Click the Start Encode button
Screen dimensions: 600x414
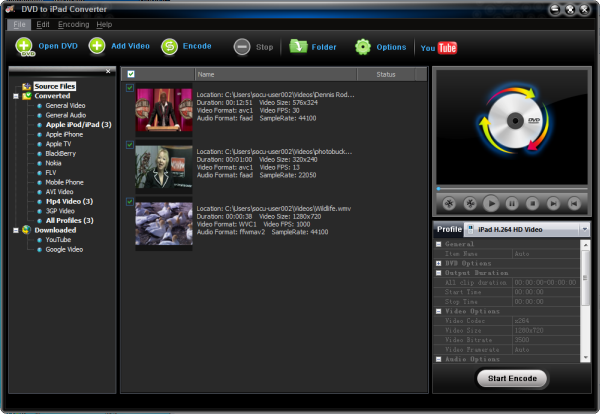pos(512,378)
